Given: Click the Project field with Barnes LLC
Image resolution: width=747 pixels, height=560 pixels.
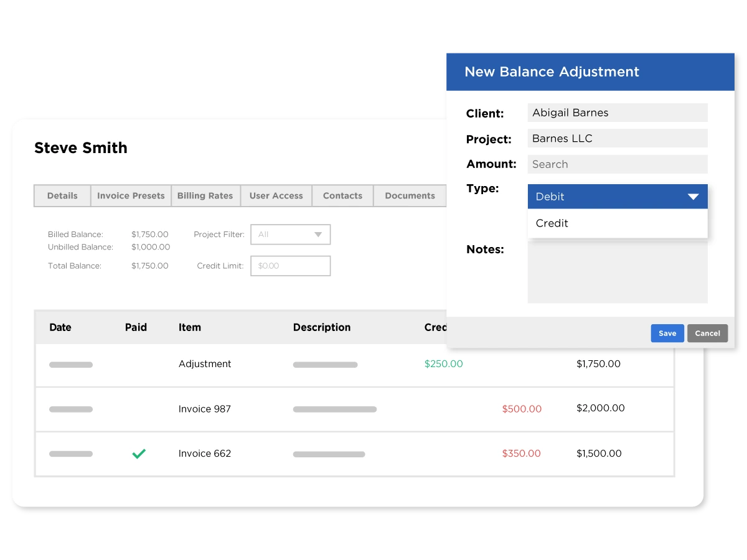Looking at the screenshot, I should pos(618,138).
